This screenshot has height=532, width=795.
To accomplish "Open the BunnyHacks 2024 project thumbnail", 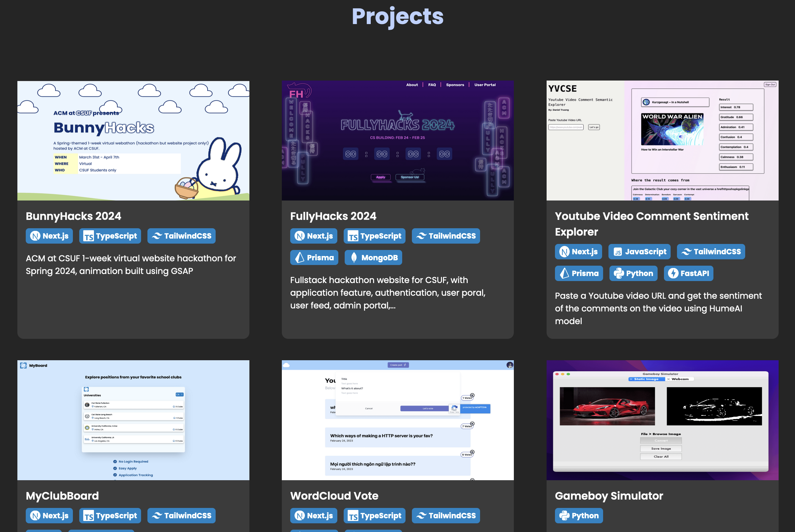I will (x=133, y=140).
